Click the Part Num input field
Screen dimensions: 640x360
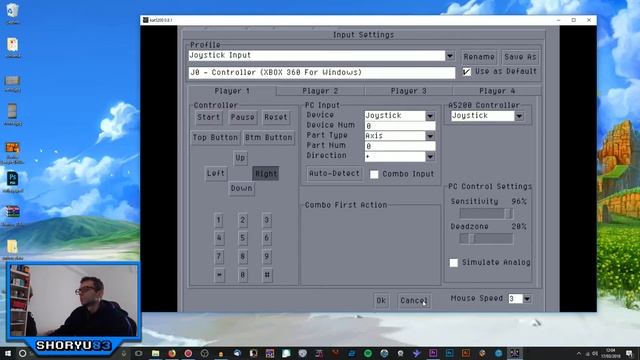pyautogui.click(x=400, y=146)
